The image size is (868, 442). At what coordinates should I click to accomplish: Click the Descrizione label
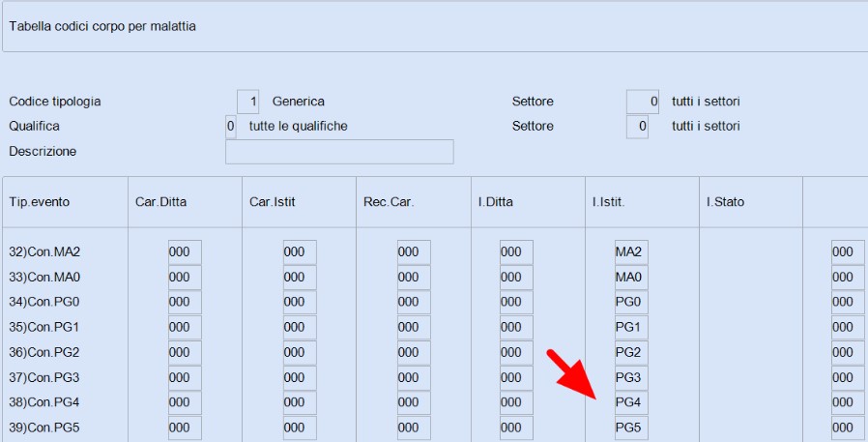point(43,152)
